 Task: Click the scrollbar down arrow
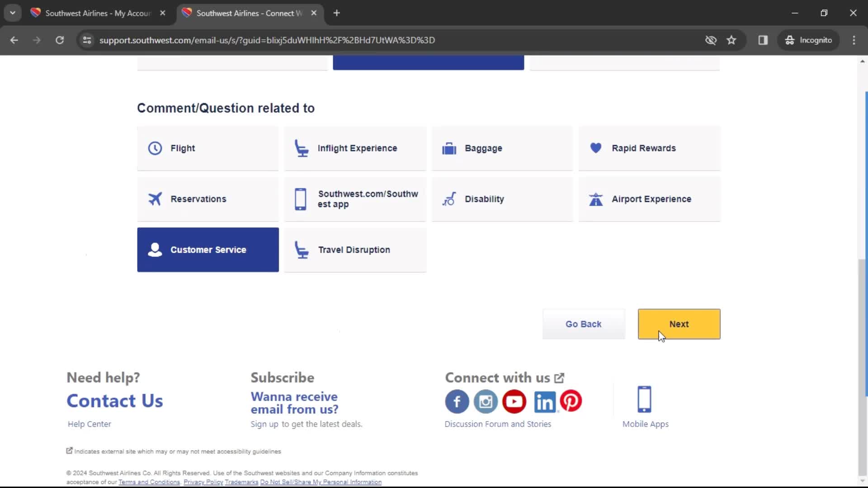coord(863,481)
